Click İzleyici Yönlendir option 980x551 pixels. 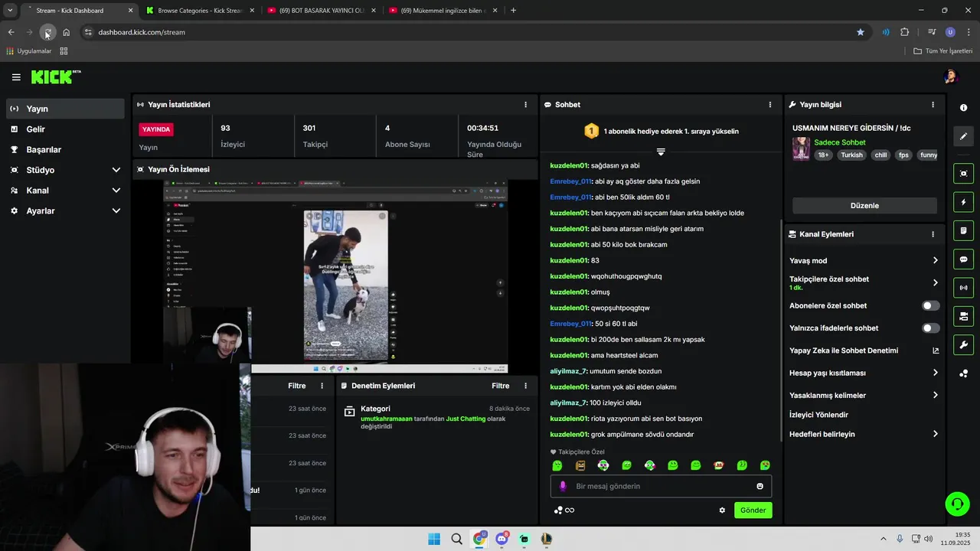[x=818, y=415]
